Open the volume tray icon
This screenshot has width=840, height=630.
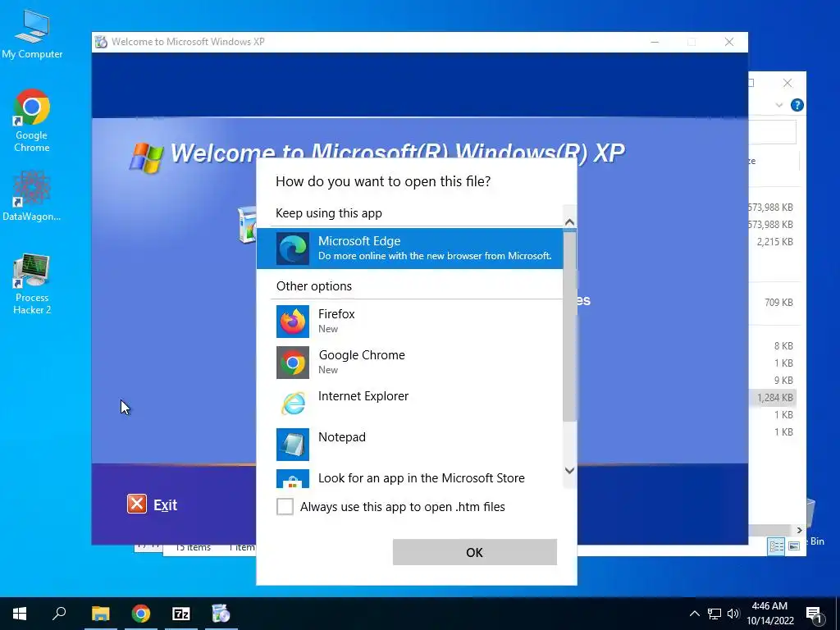click(733, 614)
